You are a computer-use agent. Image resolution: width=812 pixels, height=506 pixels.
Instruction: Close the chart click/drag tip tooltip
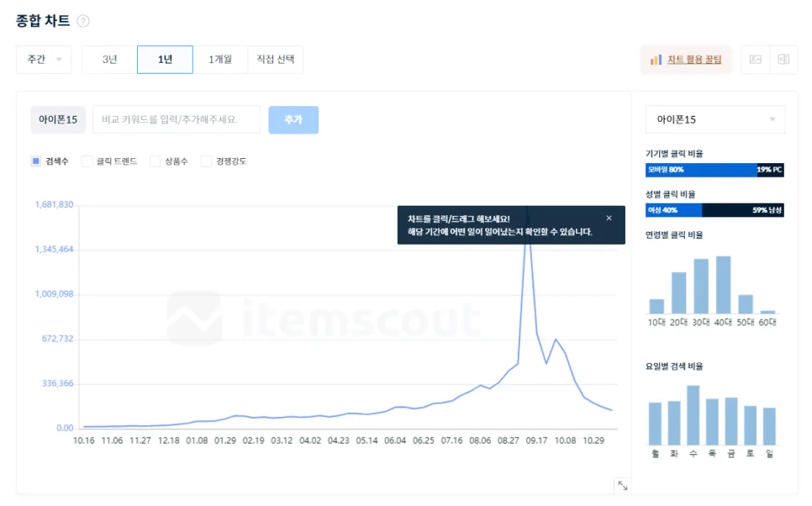[609, 218]
